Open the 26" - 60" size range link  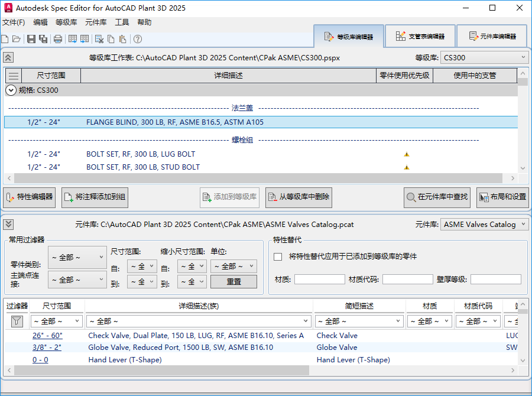[47, 336]
